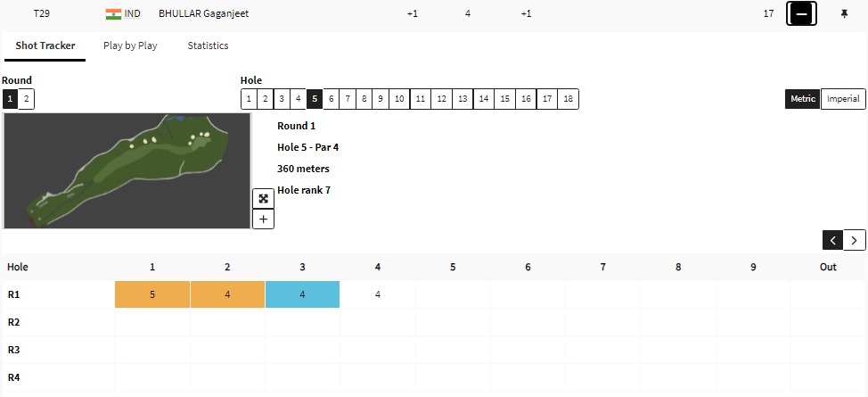
Task: Click the India flag icon
Action: pyautogui.click(x=113, y=14)
